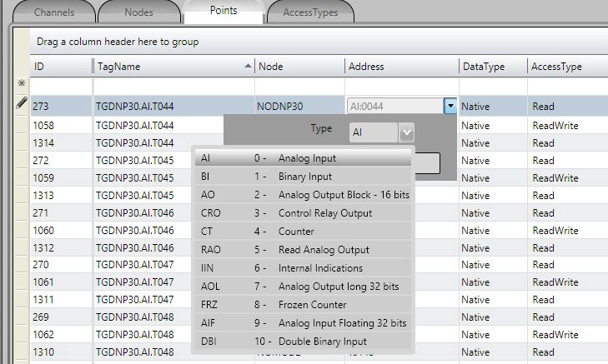The width and height of the screenshot is (608, 364).
Task: Click the pencil edit icon on row 273
Action: [x=21, y=104]
